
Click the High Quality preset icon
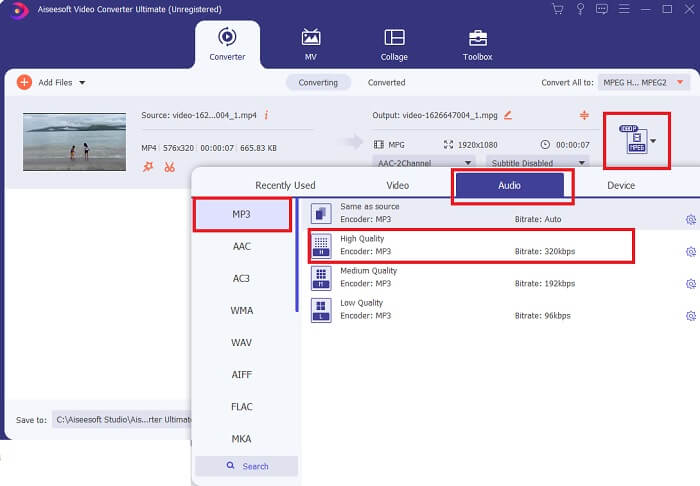(x=321, y=245)
